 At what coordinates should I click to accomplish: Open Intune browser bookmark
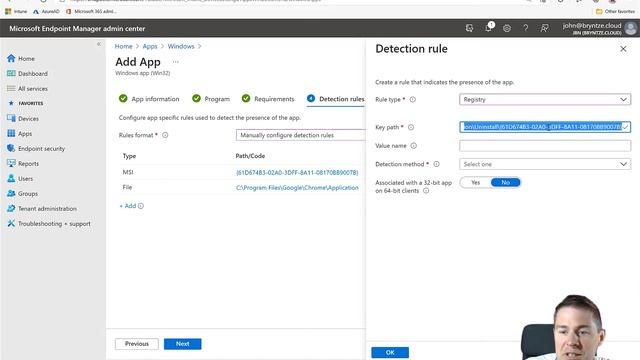click(x=16, y=11)
